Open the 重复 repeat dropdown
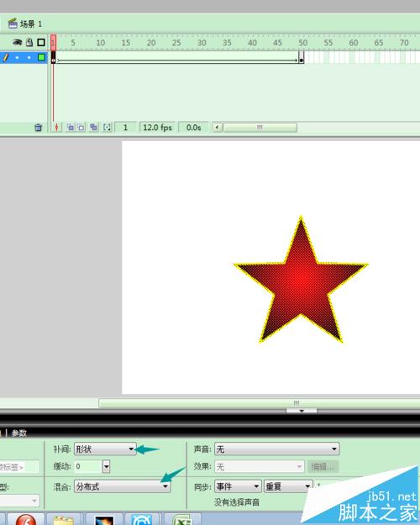The height and width of the screenshot is (525, 420). [288, 486]
